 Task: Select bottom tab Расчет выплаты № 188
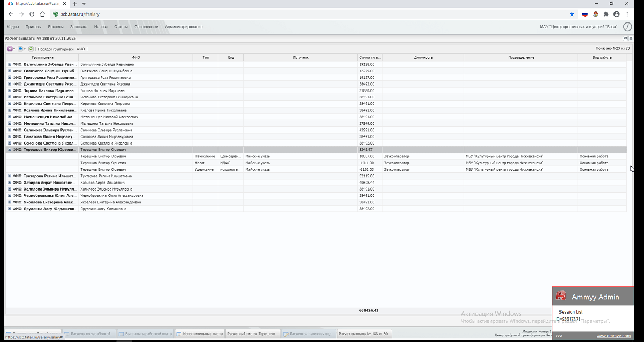tap(365, 333)
